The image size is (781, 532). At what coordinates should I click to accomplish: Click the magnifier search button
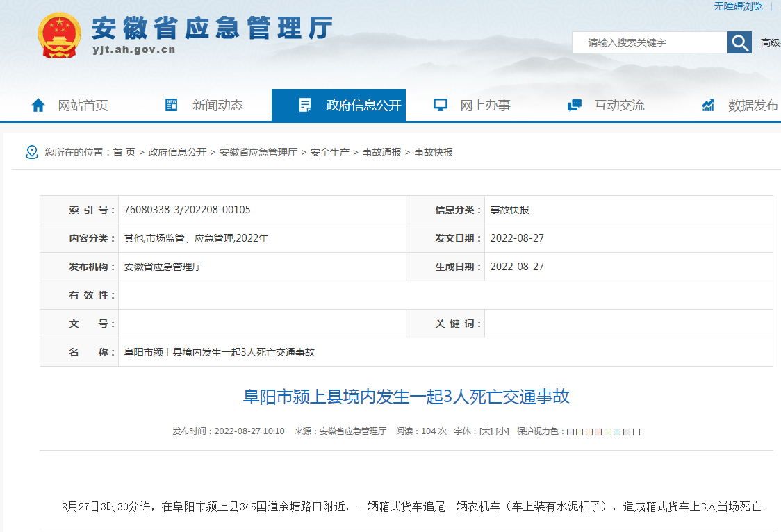739,42
